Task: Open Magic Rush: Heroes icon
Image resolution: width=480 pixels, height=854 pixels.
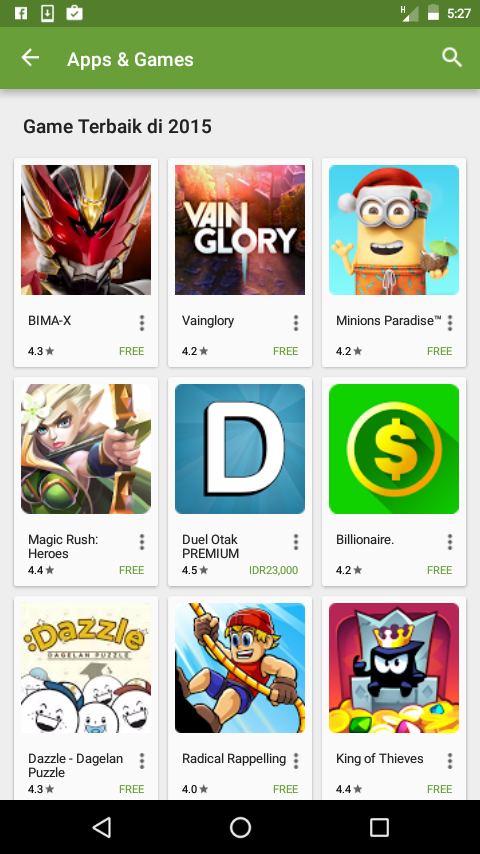Action: [x=86, y=449]
